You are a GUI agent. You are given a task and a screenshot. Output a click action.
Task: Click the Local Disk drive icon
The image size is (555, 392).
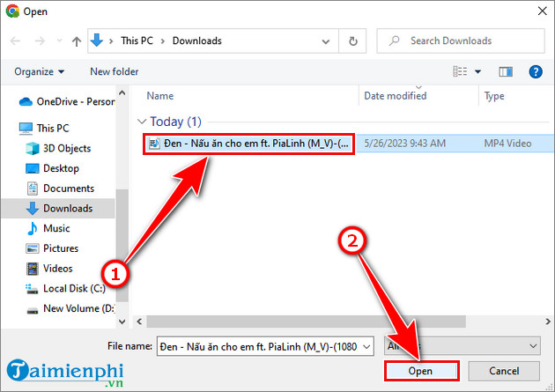[x=32, y=289]
